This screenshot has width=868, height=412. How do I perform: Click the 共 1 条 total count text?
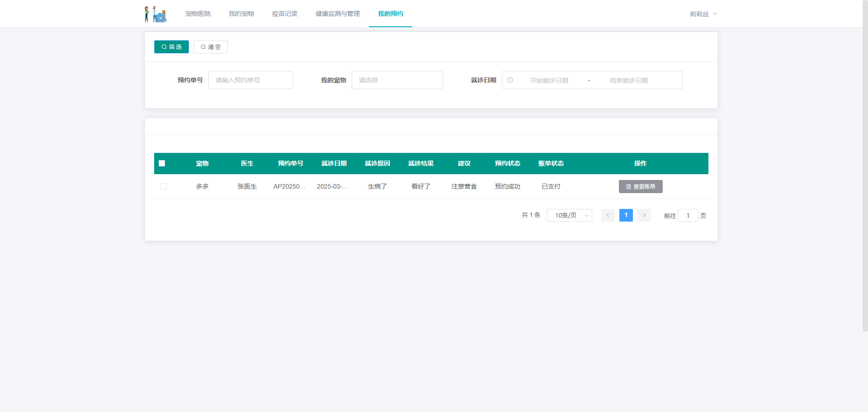[531, 215]
